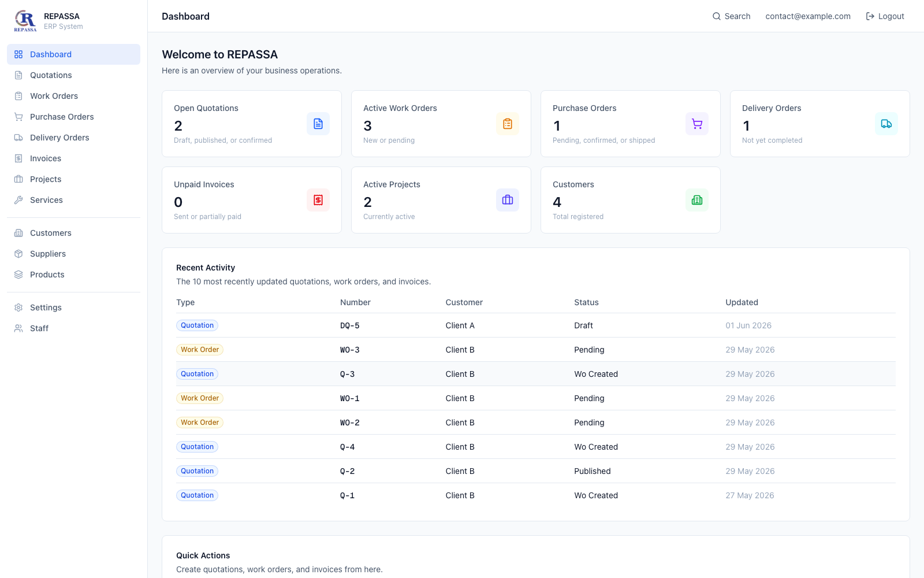Click the contact@example.com account link
This screenshot has height=578, width=924.
[808, 16]
